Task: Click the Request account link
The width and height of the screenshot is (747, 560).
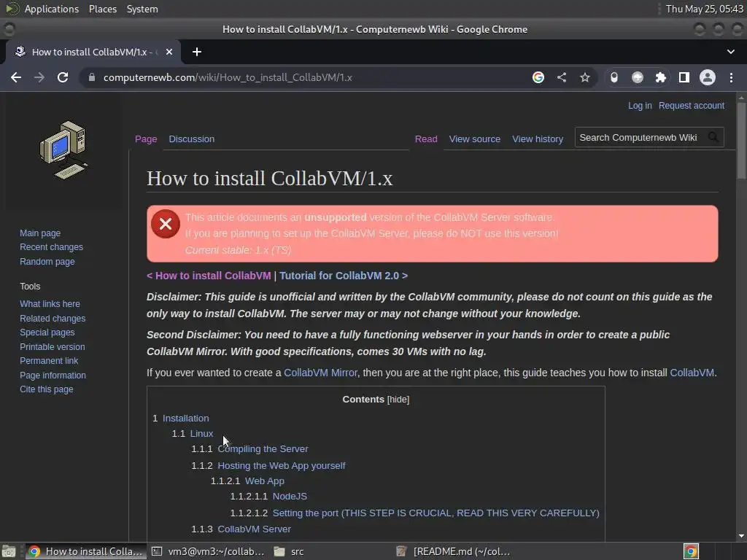Action: tap(692, 106)
